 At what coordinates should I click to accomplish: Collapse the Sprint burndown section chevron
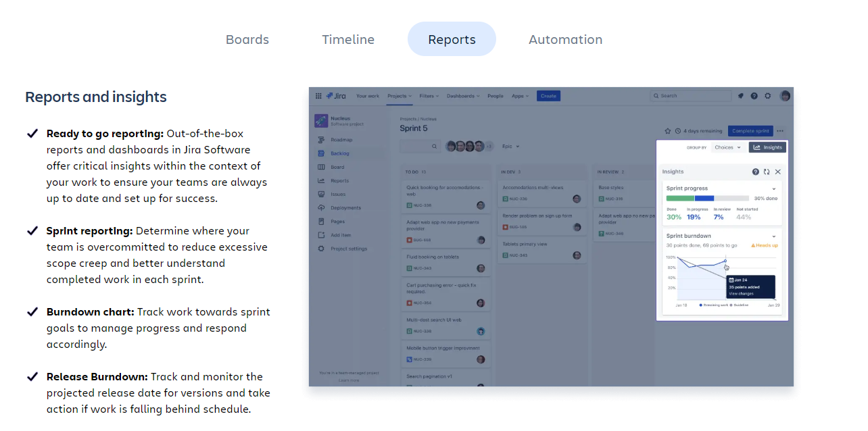coord(774,236)
